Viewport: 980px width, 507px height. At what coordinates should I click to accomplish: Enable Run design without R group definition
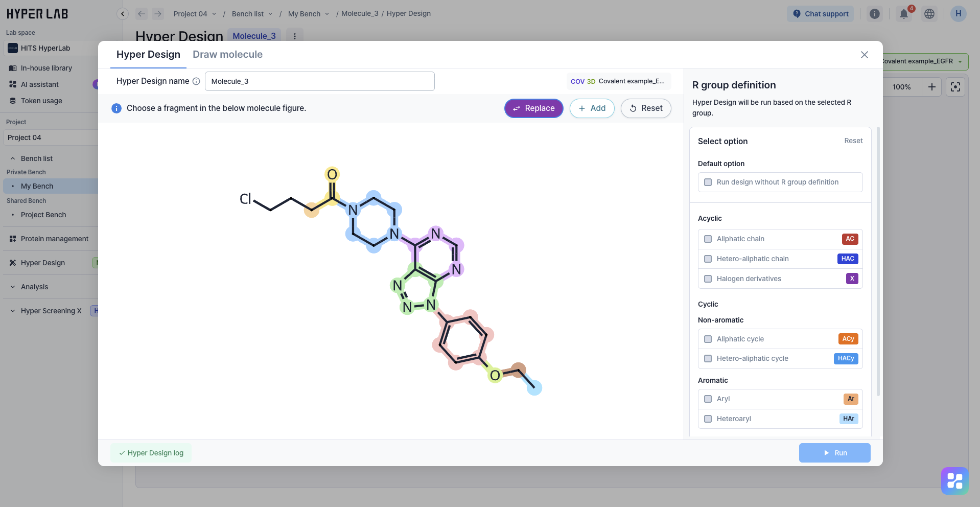[x=708, y=182]
